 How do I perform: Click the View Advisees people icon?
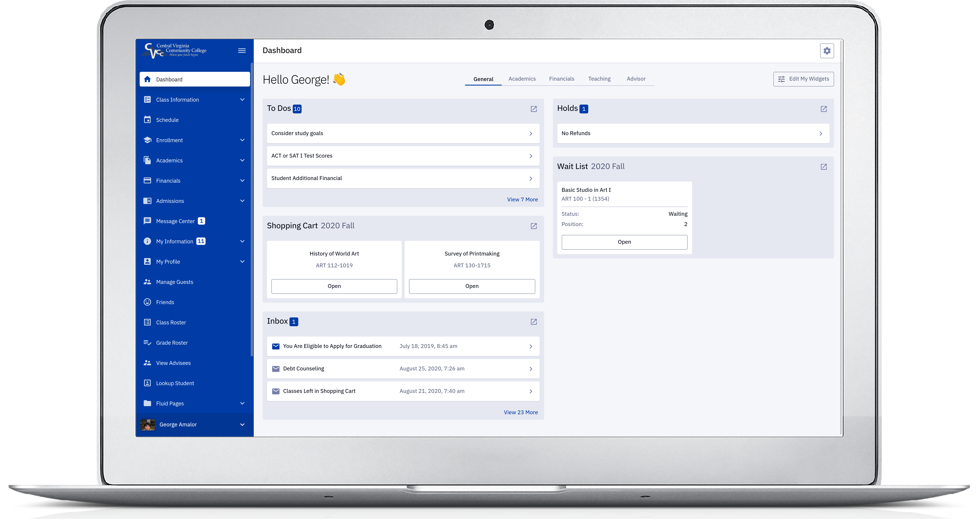pos(147,363)
